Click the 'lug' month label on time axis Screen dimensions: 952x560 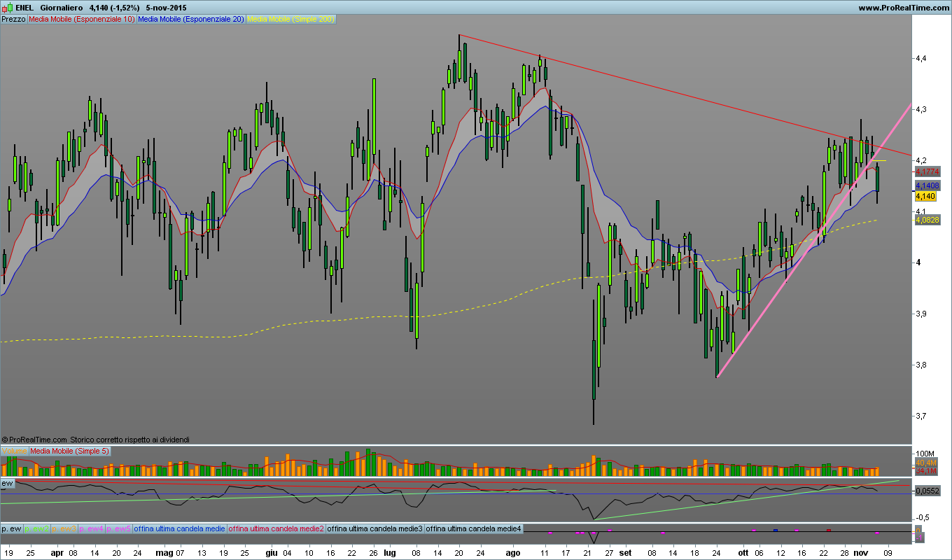click(x=390, y=553)
